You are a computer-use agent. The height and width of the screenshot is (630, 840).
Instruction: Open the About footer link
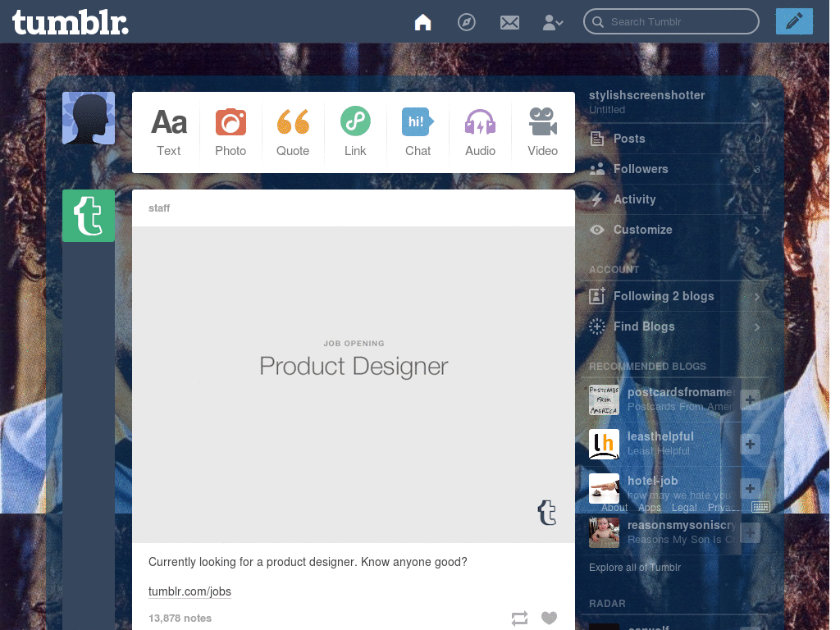point(614,507)
